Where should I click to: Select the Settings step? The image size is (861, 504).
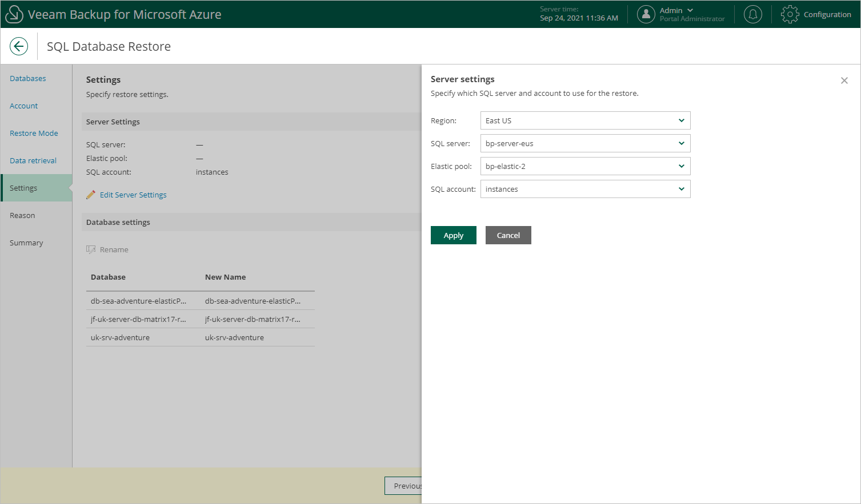(x=37, y=188)
